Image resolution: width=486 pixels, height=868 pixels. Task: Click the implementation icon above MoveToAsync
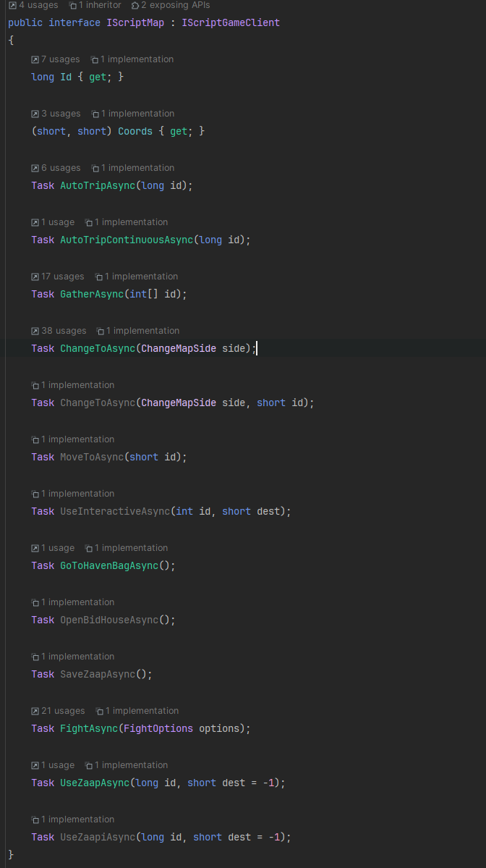coord(35,439)
